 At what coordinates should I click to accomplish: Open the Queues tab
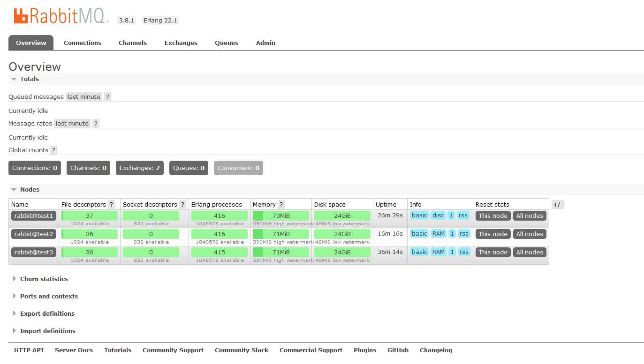click(227, 43)
